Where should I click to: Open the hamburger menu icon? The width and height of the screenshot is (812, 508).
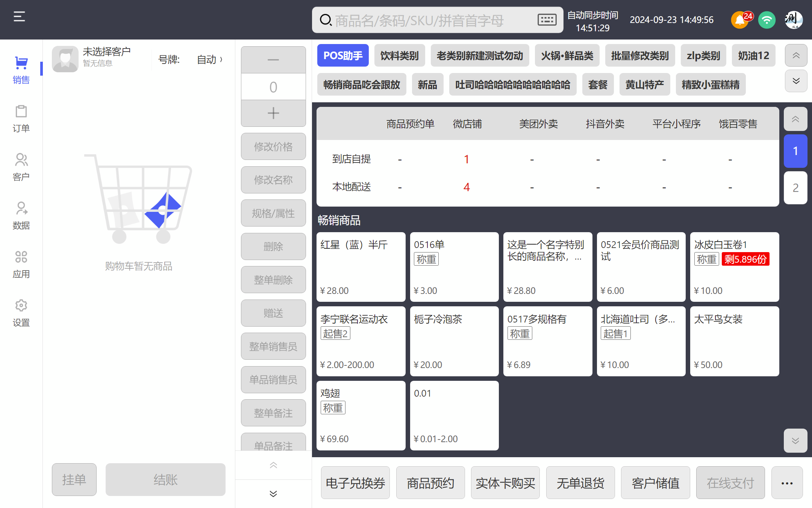click(19, 17)
